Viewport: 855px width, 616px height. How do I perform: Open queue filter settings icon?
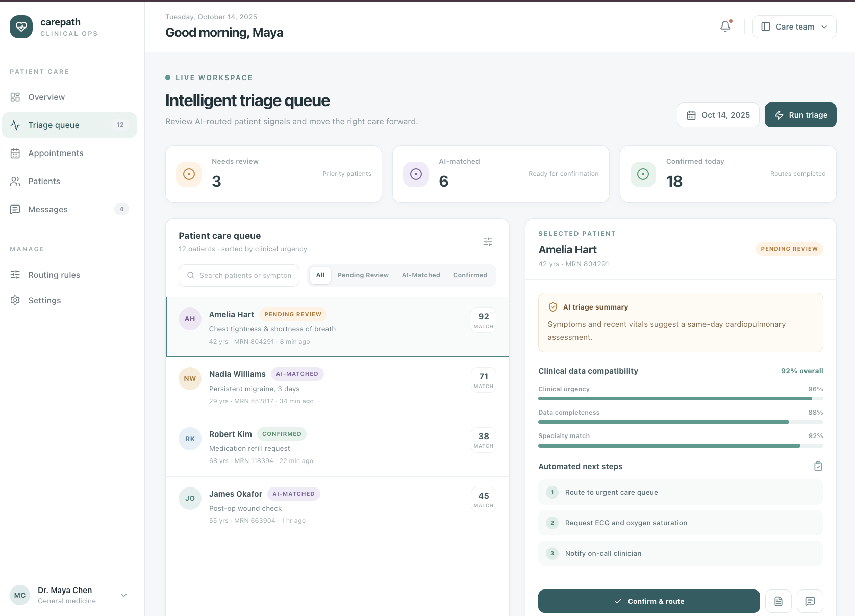click(x=488, y=242)
